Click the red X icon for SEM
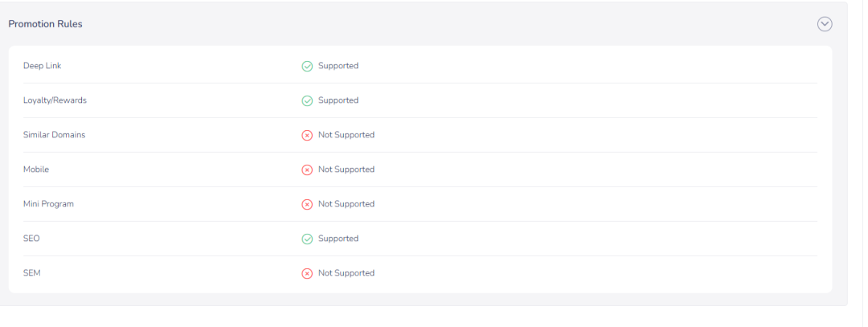Image resolution: width=868 pixels, height=327 pixels. tap(307, 273)
